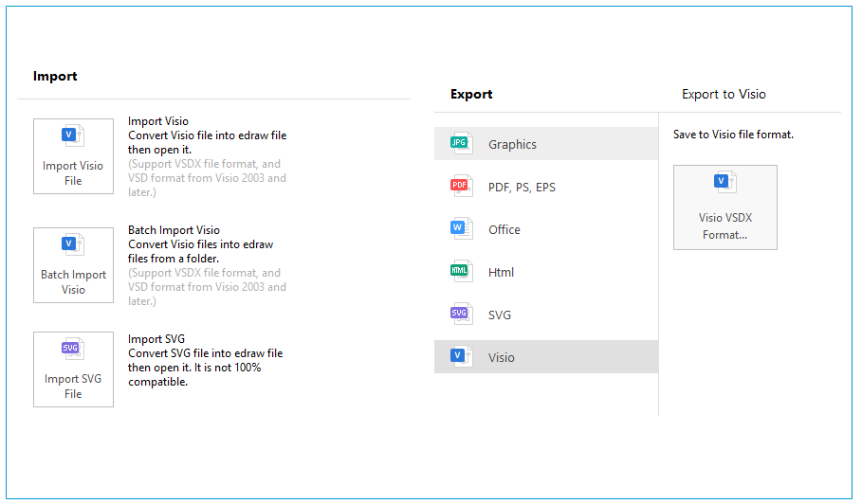Screen dimensions: 862x504
Task: Click the Batch Import Visio button
Action: point(73,265)
